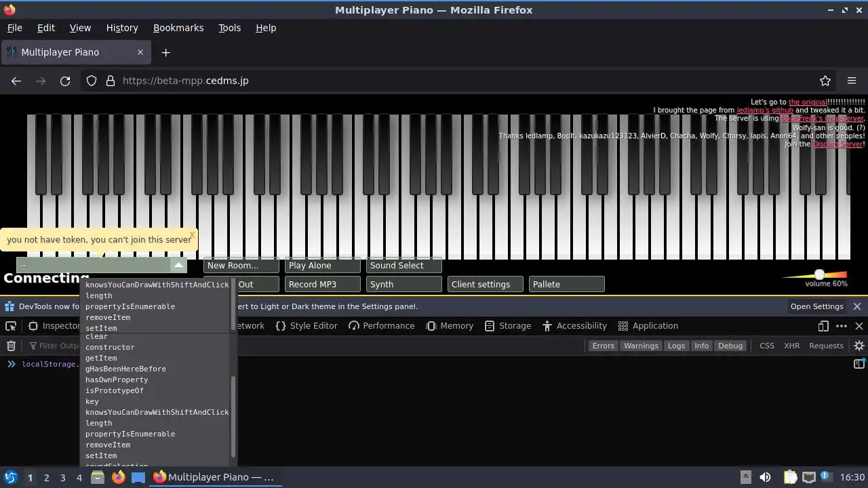Open the file manager from the taskbar
This screenshot has width=868, height=488.
(98, 477)
